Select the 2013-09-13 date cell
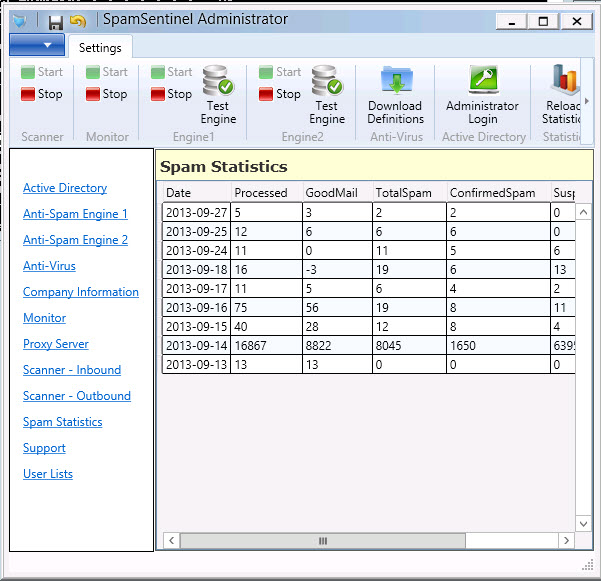Screen dimensions: 601x581 click(197, 364)
